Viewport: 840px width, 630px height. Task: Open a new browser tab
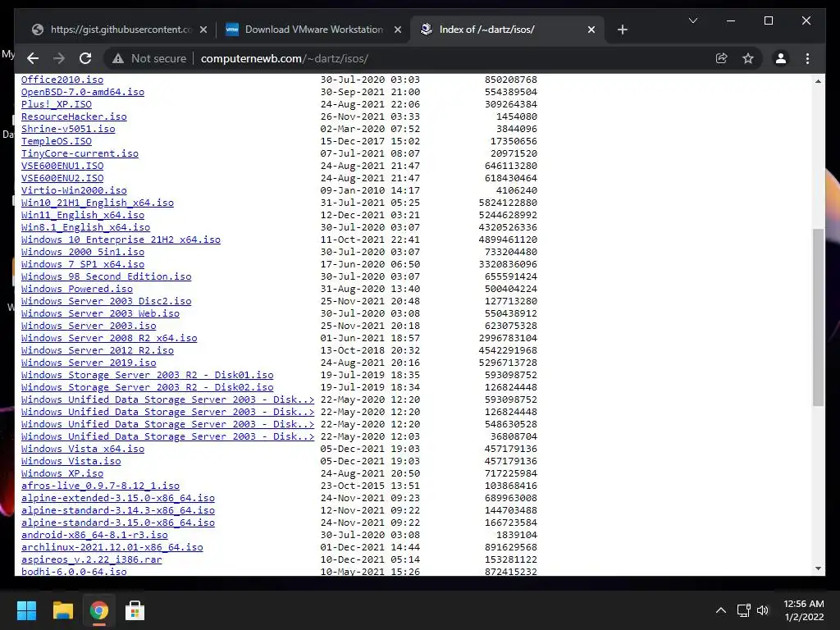pyautogui.click(x=622, y=30)
